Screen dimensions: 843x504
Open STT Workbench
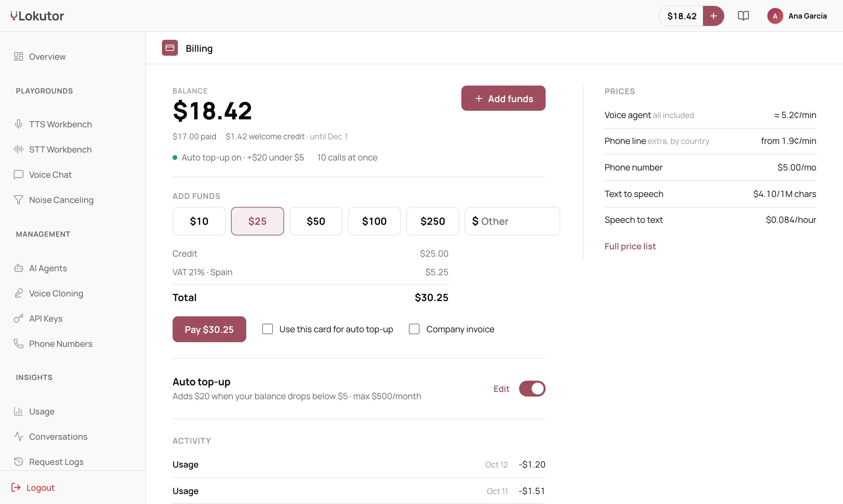coord(53,150)
